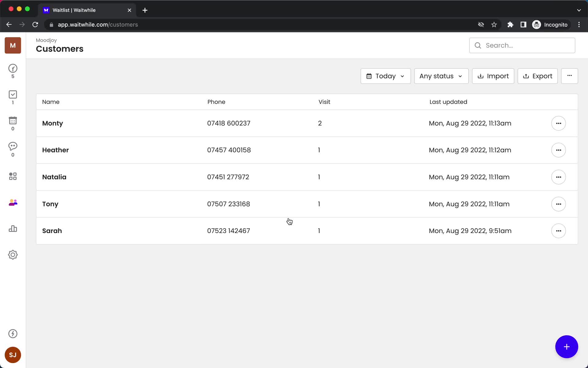This screenshot has width=588, height=368.
Task: Sort by the Visit column header
Action: click(x=324, y=102)
